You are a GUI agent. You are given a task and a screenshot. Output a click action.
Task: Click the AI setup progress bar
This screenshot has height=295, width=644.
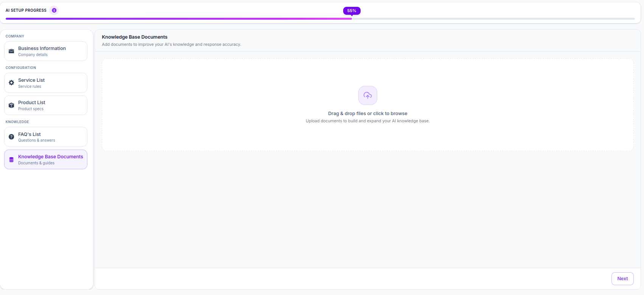click(x=320, y=19)
